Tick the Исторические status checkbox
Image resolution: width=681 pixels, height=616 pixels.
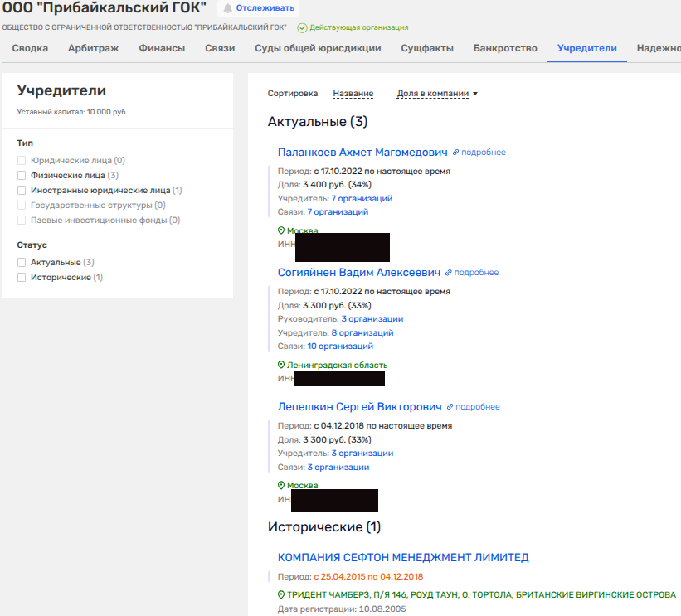coord(22,278)
